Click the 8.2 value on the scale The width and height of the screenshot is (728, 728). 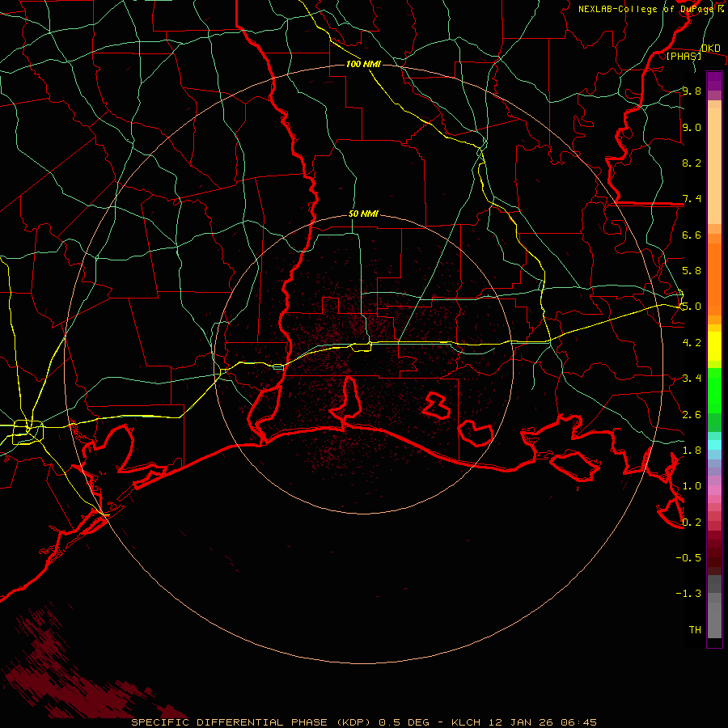point(692,163)
